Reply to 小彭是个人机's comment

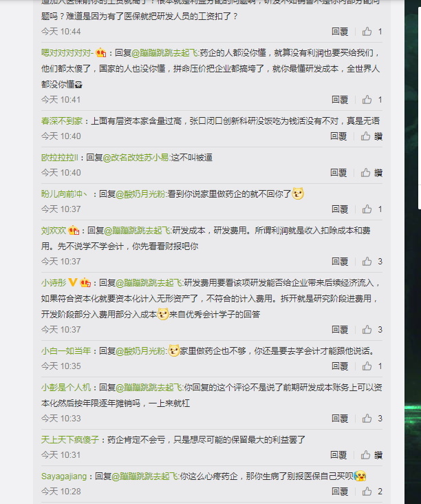340,419
